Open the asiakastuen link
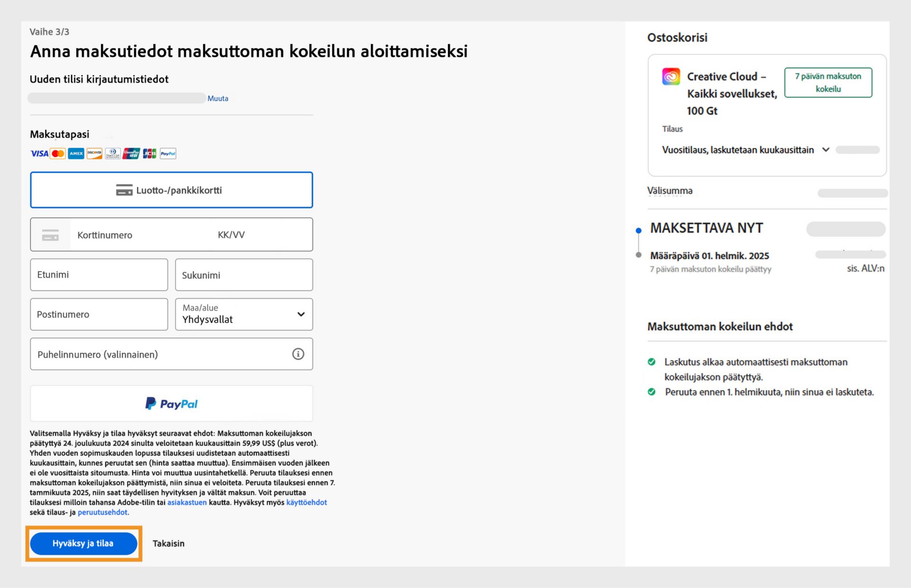The height and width of the screenshot is (588, 911). [187, 502]
